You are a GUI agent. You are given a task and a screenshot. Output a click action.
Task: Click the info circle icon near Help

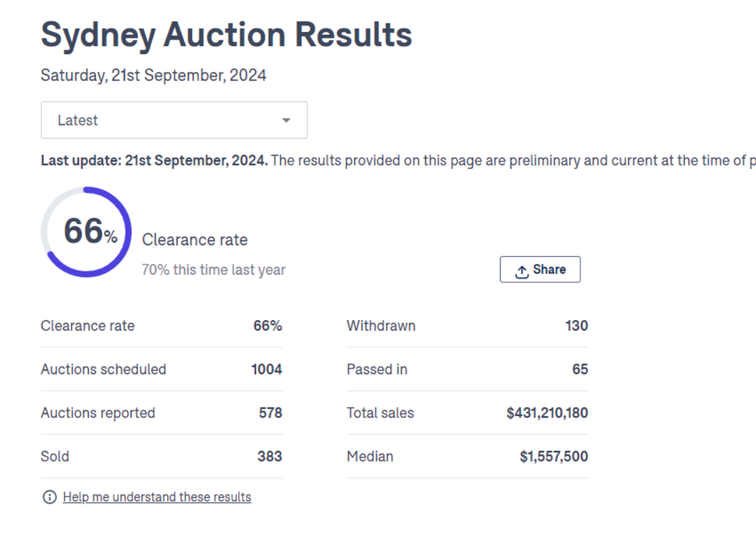[49, 497]
